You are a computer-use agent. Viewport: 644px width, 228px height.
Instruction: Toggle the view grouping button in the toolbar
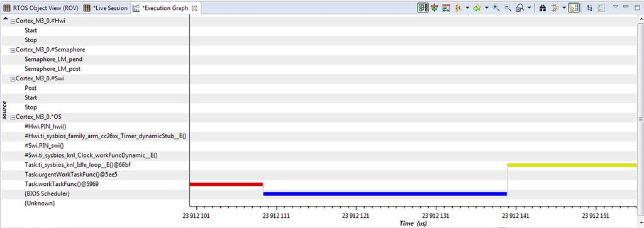(423, 8)
